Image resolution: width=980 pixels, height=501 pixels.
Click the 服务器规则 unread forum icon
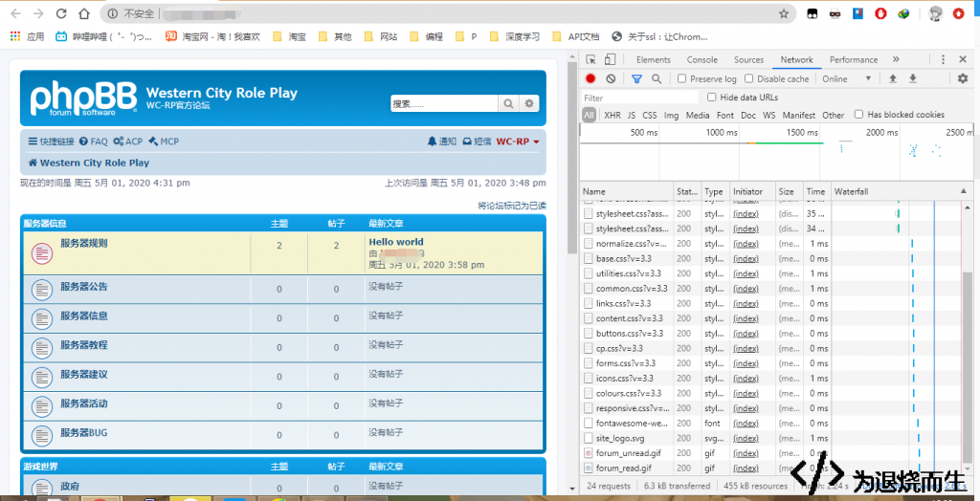pyautogui.click(x=42, y=253)
